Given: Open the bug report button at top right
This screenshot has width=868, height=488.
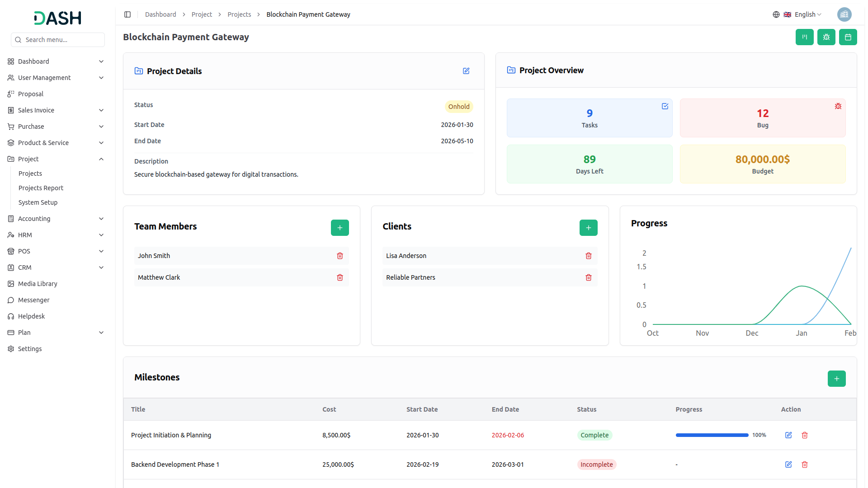Looking at the screenshot, I should [x=826, y=37].
